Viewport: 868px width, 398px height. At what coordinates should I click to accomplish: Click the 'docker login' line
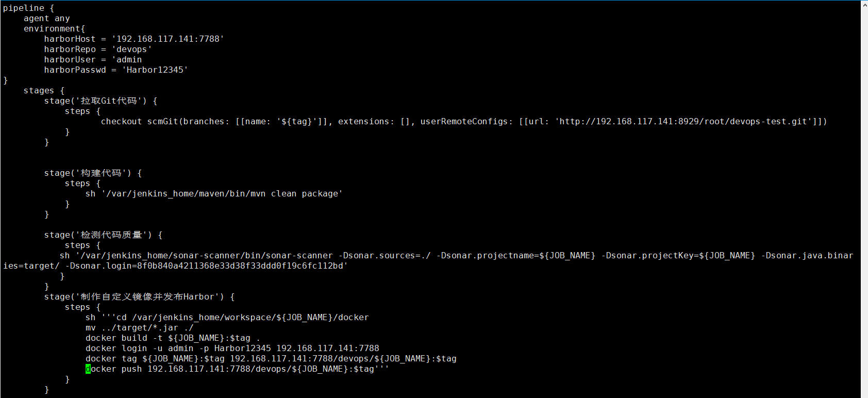pyautogui.click(x=232, y=349)
